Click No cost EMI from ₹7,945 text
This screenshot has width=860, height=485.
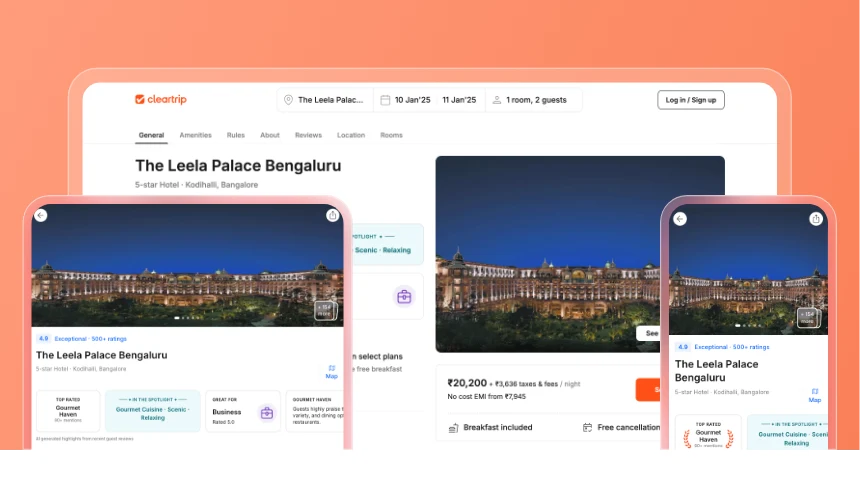(x=486, y=396)
